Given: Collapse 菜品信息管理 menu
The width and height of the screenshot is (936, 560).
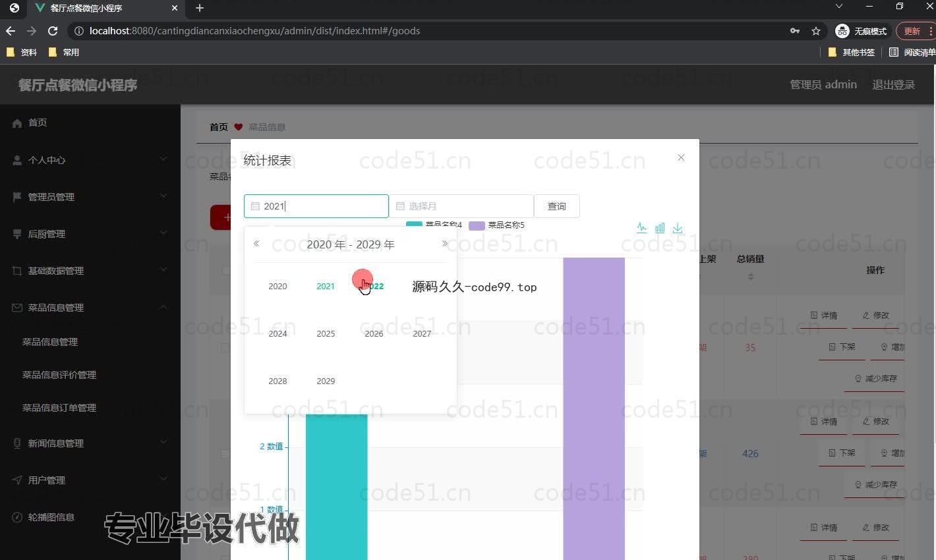Looking at the screenshot, I should click(x=90, y=307).
